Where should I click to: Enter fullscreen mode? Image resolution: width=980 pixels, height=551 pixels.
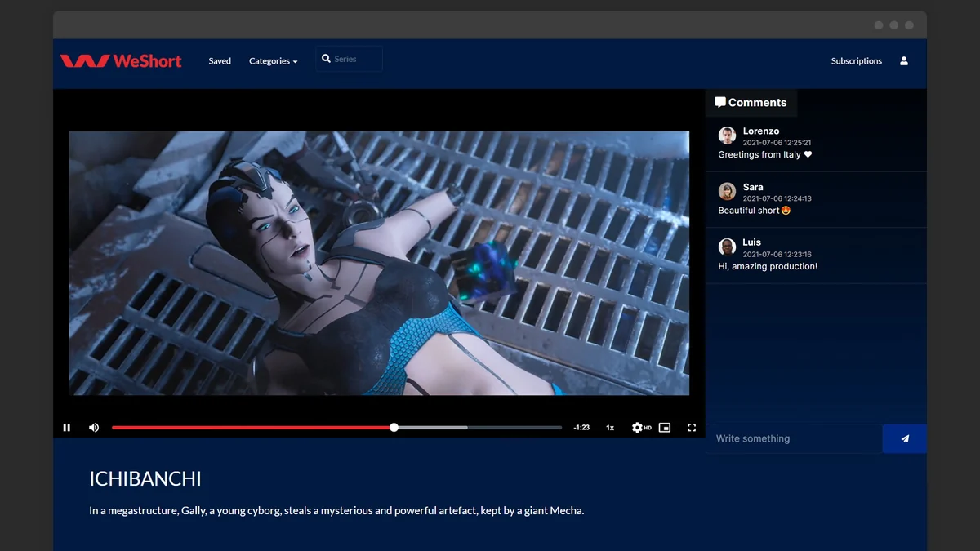click(692, 427)
